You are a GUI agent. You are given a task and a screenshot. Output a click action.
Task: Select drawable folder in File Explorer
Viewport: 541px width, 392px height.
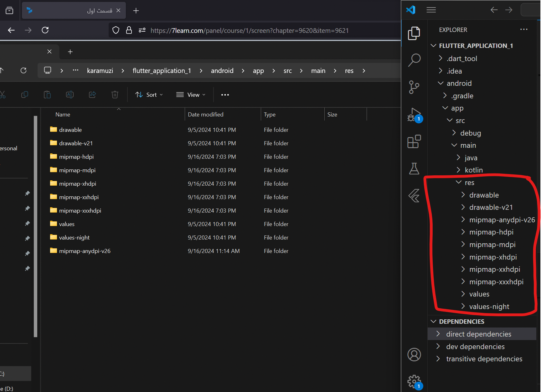(70, 130)
